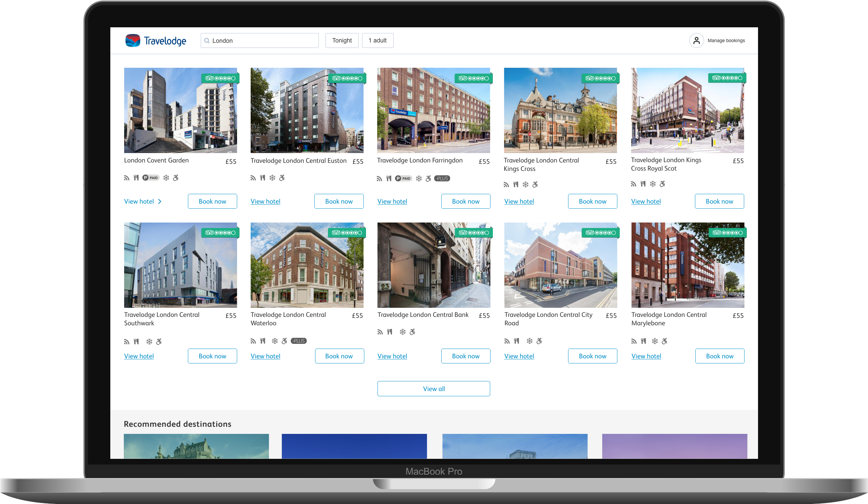Click View hotel for London Central Bank
This screenshot has height=504, width=868.
[x=392, y=356]
